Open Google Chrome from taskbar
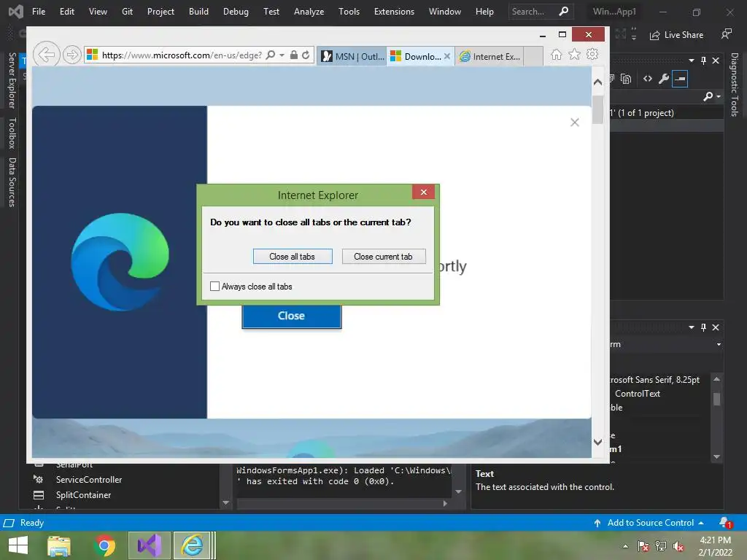This screenshot has height=560, width=747. point(105,545)
